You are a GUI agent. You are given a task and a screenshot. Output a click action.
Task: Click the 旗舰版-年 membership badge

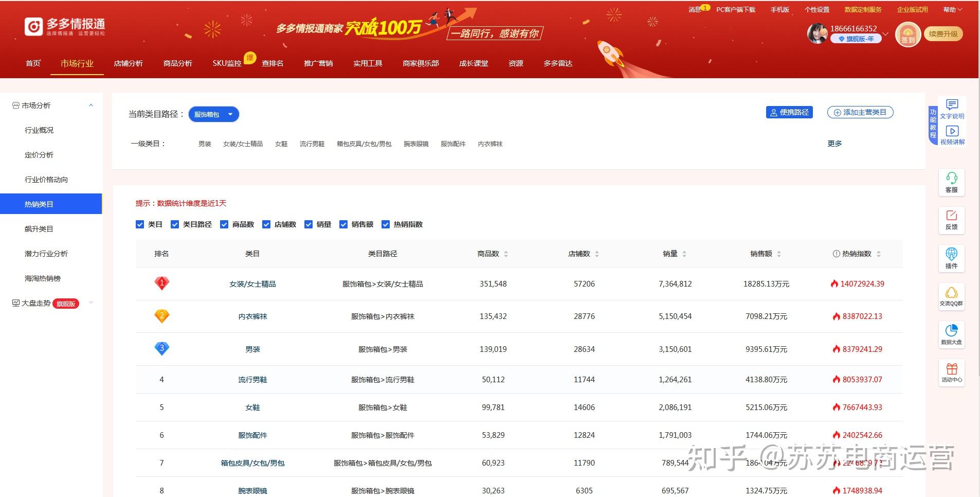click(x=856, y=39)
